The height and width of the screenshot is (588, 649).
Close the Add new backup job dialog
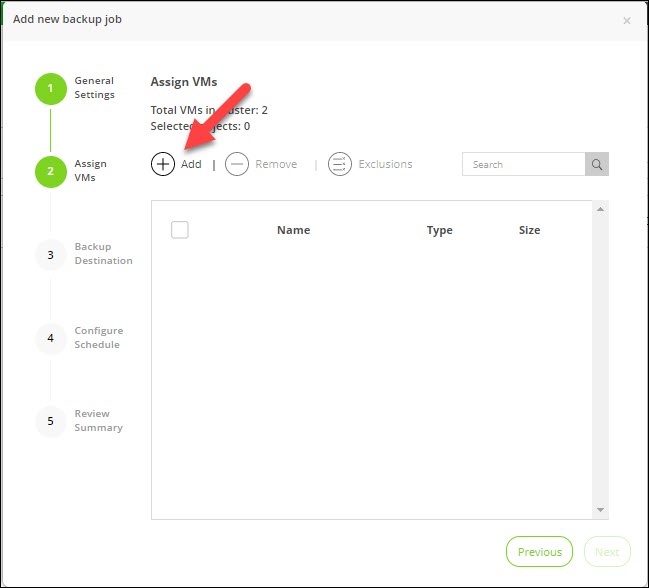coord(626,20)
